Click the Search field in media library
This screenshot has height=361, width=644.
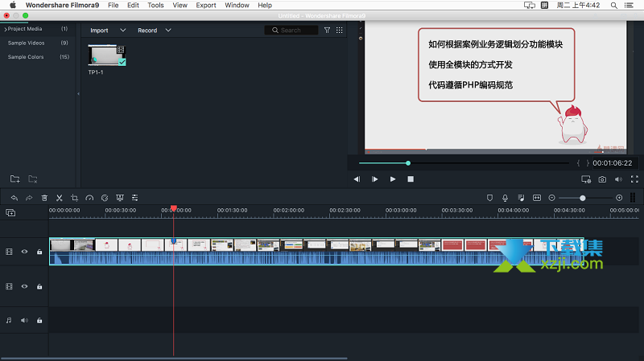[x=291, y=30]
